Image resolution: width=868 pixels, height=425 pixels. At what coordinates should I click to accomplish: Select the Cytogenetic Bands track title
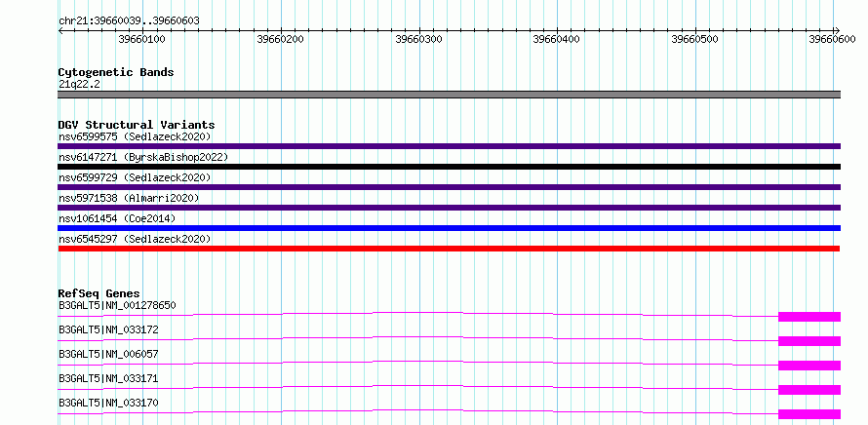click(x=116, y=72)
